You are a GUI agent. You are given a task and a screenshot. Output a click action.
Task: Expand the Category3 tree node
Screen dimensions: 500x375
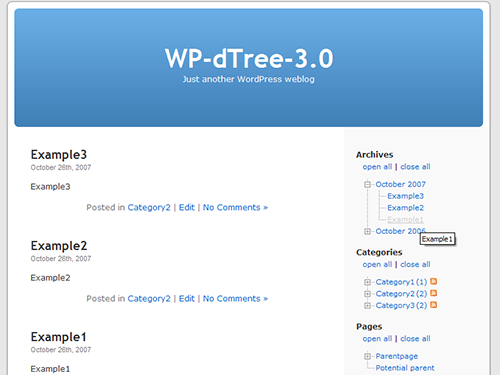pos(367,305)
